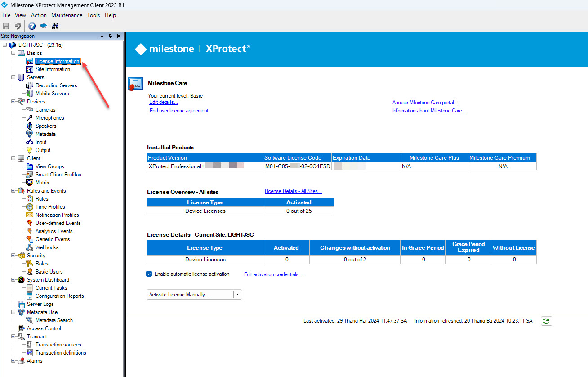Open Configuration Reports tree item
The height and width of the screenshot is (377, 588).
[59, 296]
